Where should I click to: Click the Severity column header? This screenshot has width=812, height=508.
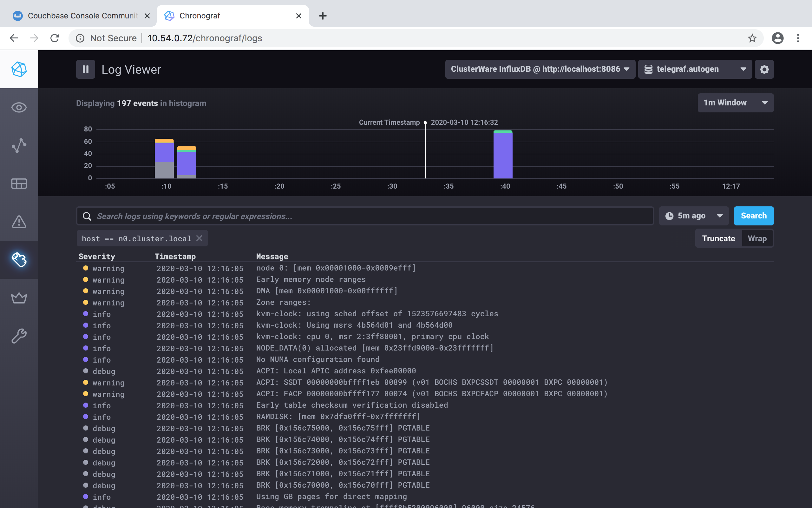pos(97,256)
